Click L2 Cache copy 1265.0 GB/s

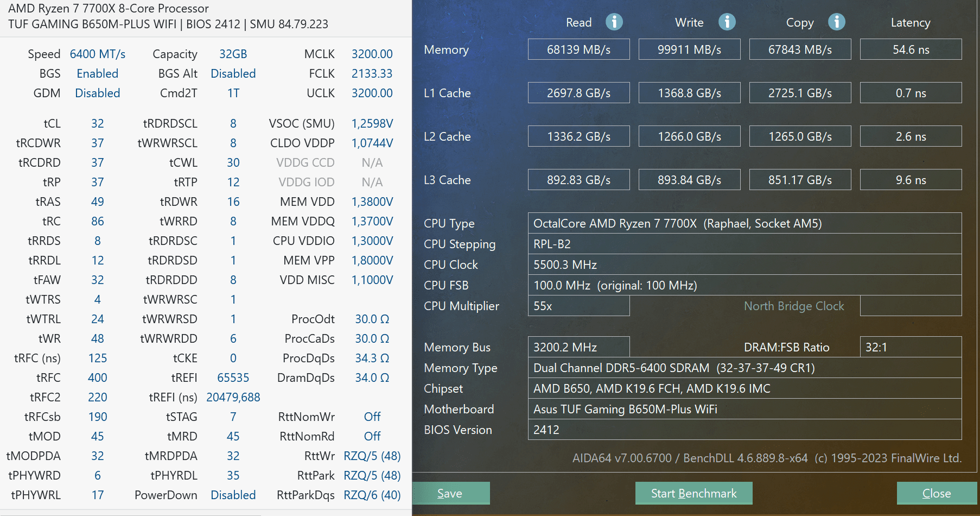tap(800, 136)
